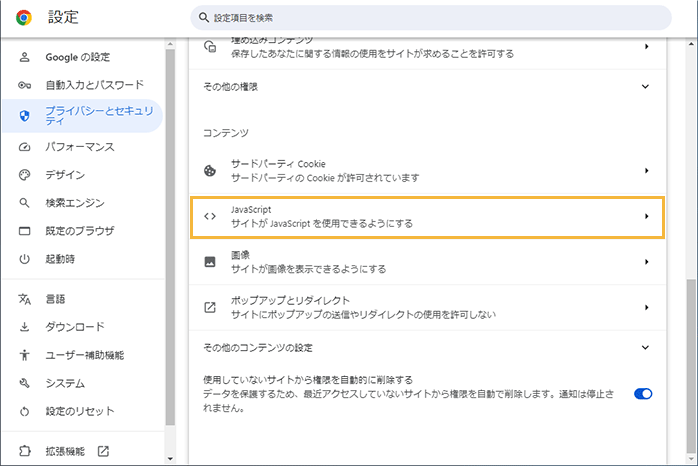The width and height of the screenshot is (698, 466).
Task: Click the picture icon for 画像
Action: (210, 262)
